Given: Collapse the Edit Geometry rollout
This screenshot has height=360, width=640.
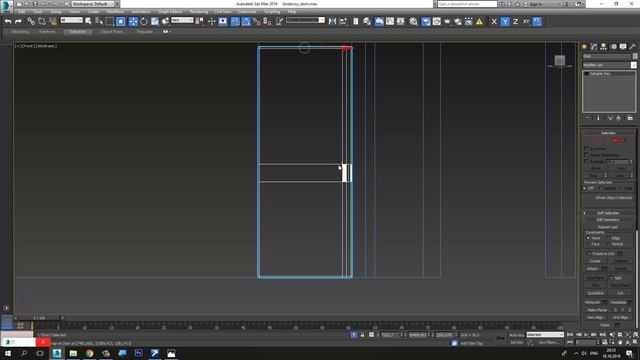Looking at the screenshot, I should [608, 220].
